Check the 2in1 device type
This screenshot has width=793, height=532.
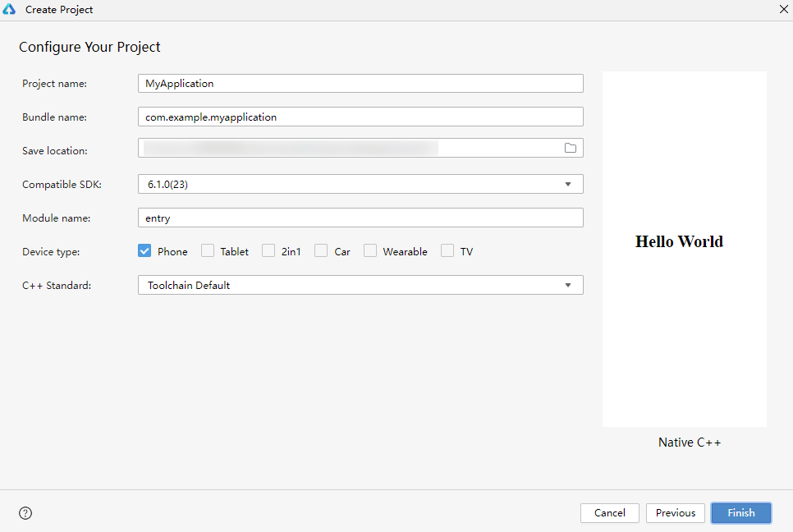click(268, 251)
